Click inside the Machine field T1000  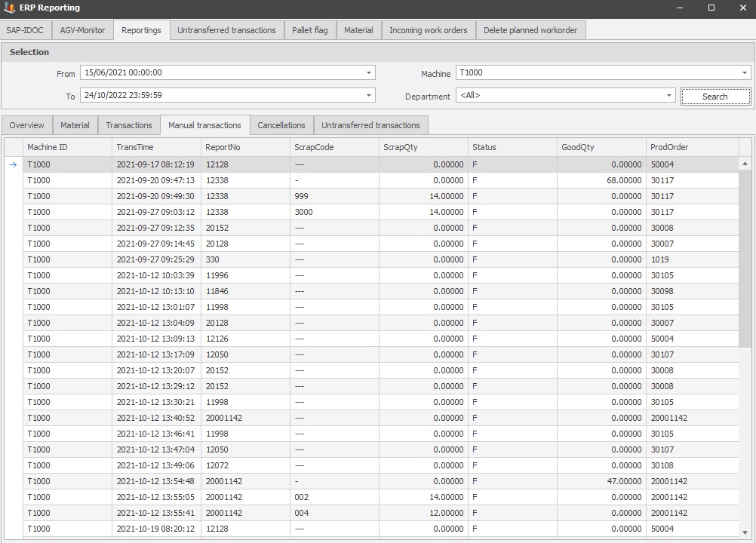[x=596, y=73]
